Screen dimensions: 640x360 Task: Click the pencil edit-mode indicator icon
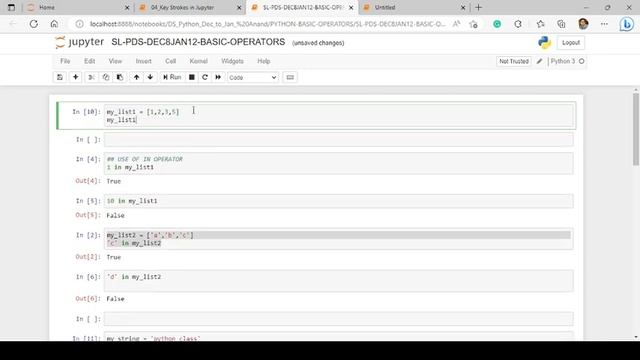click(539, 61)
